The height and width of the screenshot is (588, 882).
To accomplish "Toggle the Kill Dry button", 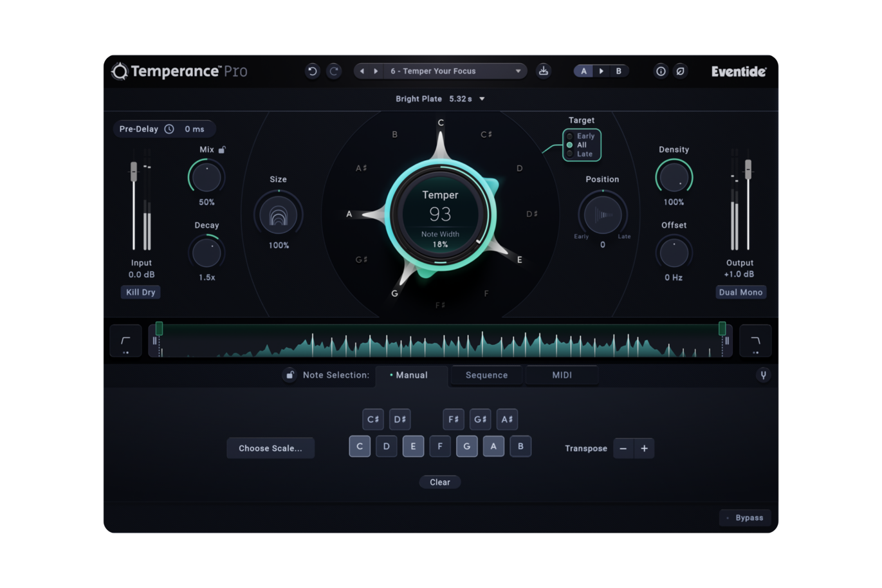I will pyautogui.click(x=141, y=292).
